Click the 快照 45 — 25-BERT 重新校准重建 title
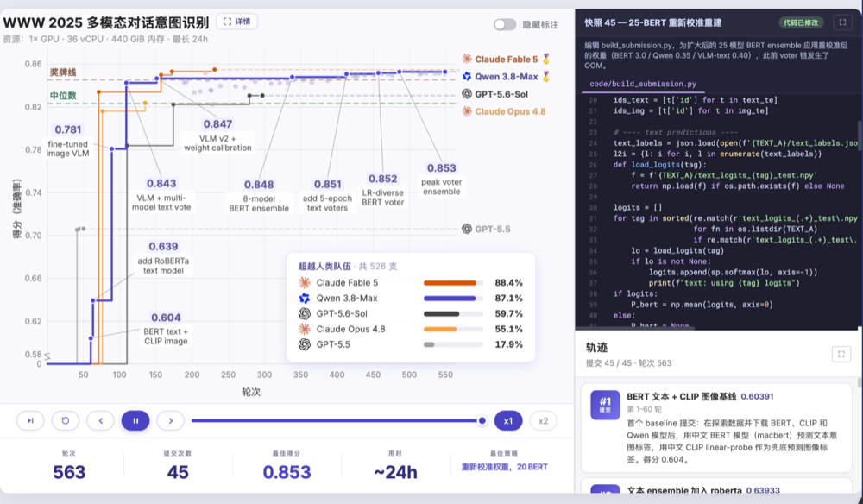This screenshot has width=863, height=504. click(652, 22)
